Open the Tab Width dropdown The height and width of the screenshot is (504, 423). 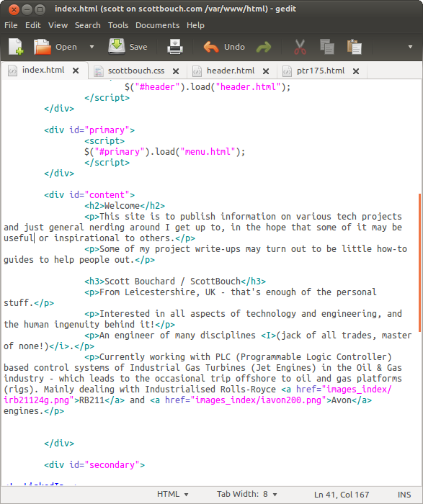click(x=246, y=494)
